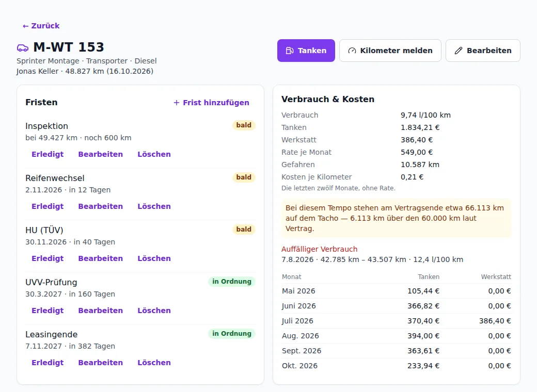Click the Auffälliger Verbrauch heading
This screenshot has width=537, height=392.
[320, 249]
